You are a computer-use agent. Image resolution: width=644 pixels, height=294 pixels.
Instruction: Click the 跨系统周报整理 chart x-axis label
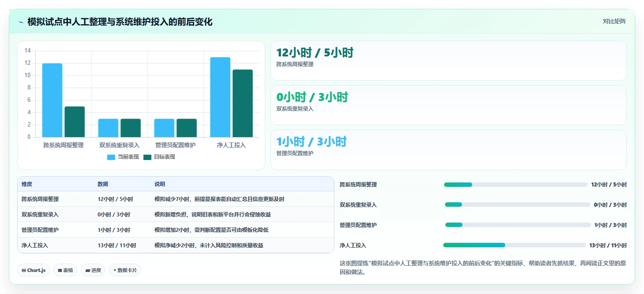pos(63,145)
